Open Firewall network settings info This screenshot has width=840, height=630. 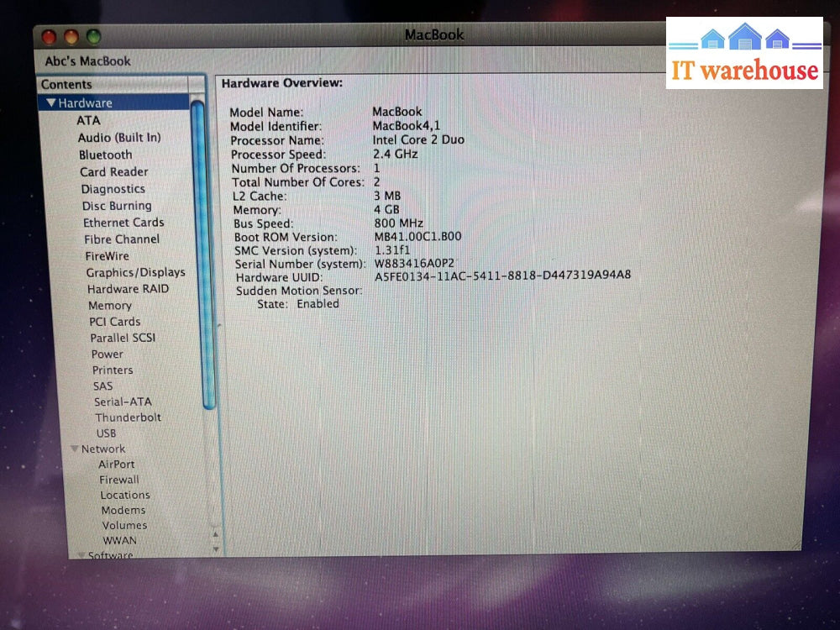click(119, 480)
